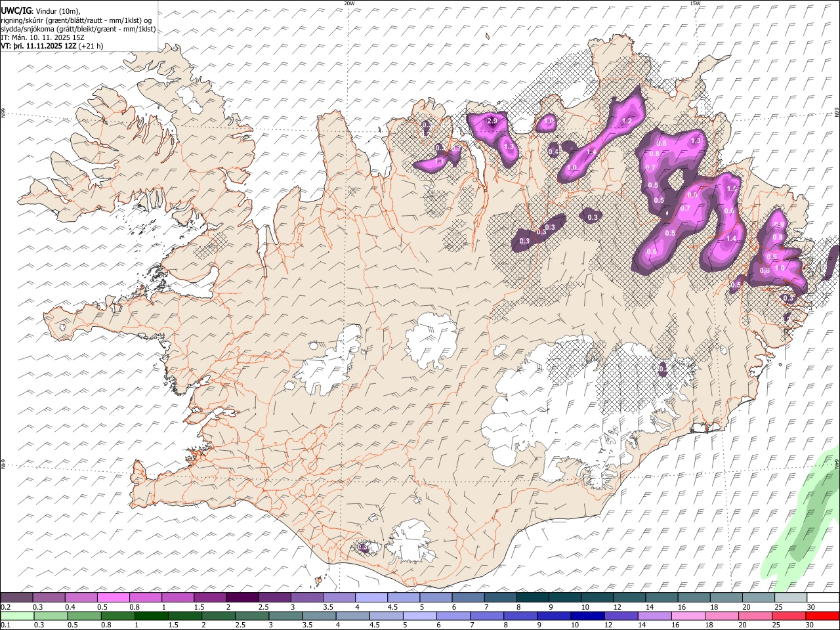Click the "15W" longitude label at top edge
Viewport: 840px width, 630px height.
click(695, 3)
